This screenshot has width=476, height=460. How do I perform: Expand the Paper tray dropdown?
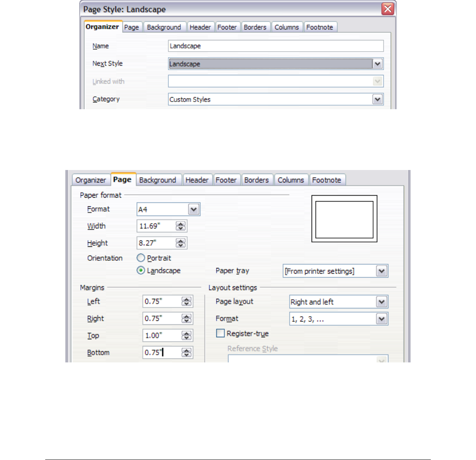[x=382, y=271]
